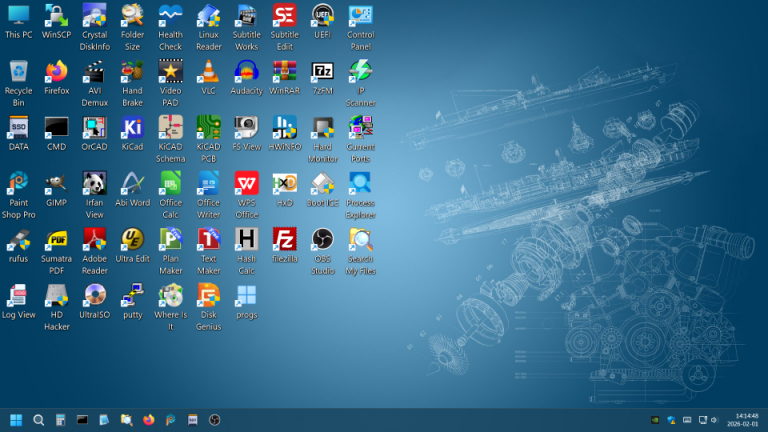768x432 pixels.
Task: Click the GIMP desktop icon
Action: point(57,184)
